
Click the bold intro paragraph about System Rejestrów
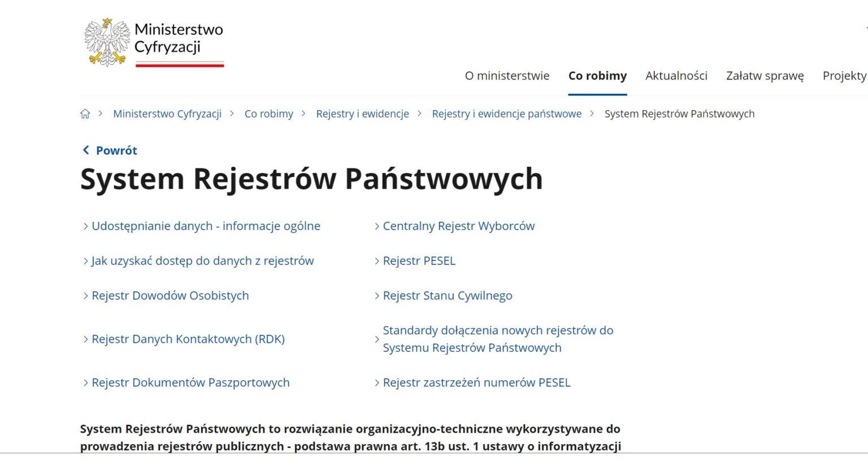[350, 437]
